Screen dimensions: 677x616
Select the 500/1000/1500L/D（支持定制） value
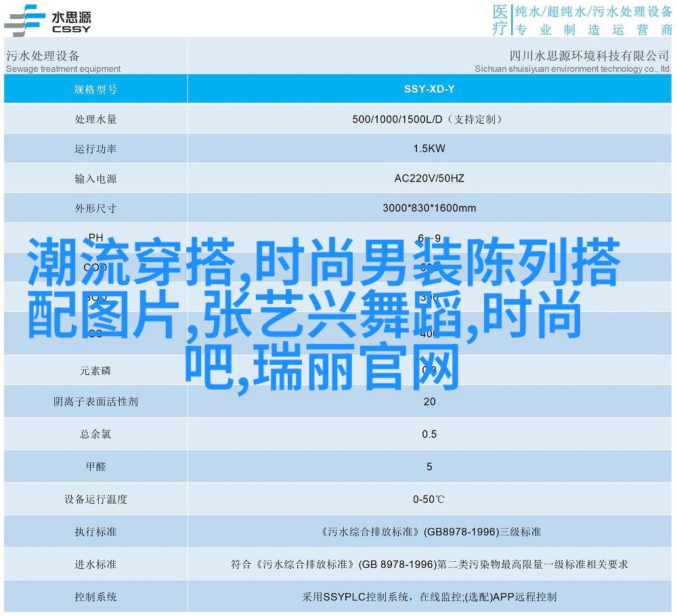[429, 119]
